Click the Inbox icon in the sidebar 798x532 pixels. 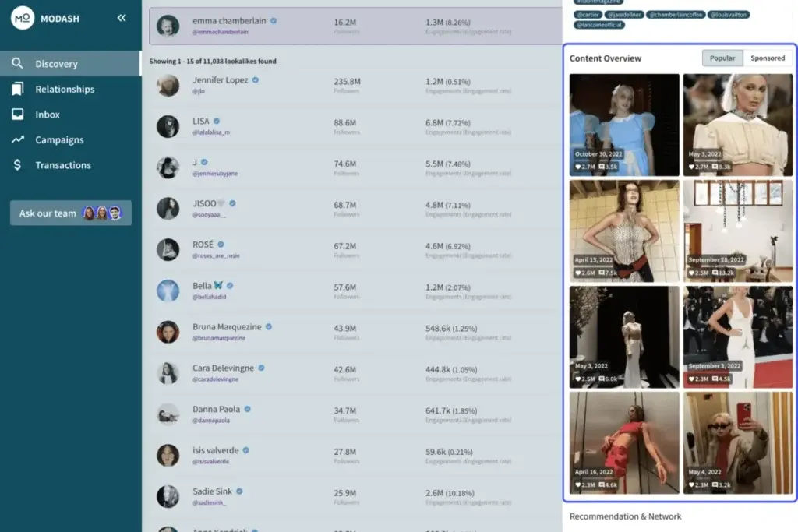(x=18, y=115)
